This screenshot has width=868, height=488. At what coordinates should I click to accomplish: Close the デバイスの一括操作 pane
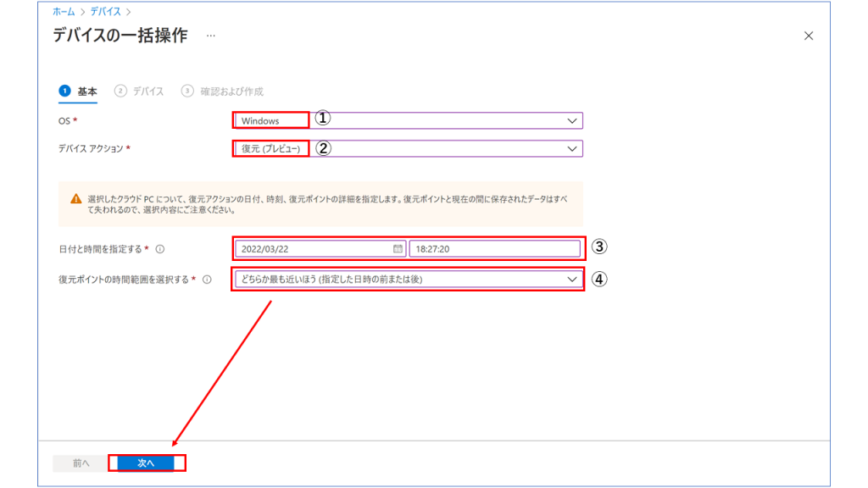pyautogui.click(x=808, y=36)
